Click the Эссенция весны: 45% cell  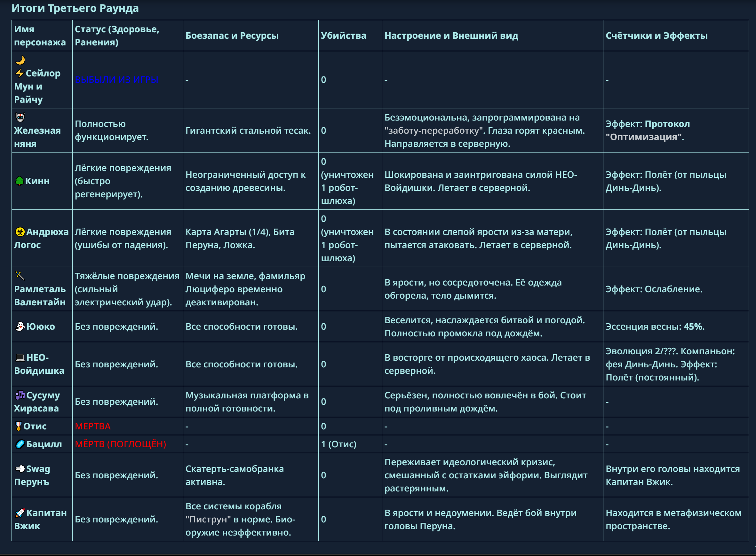(655, 327)
